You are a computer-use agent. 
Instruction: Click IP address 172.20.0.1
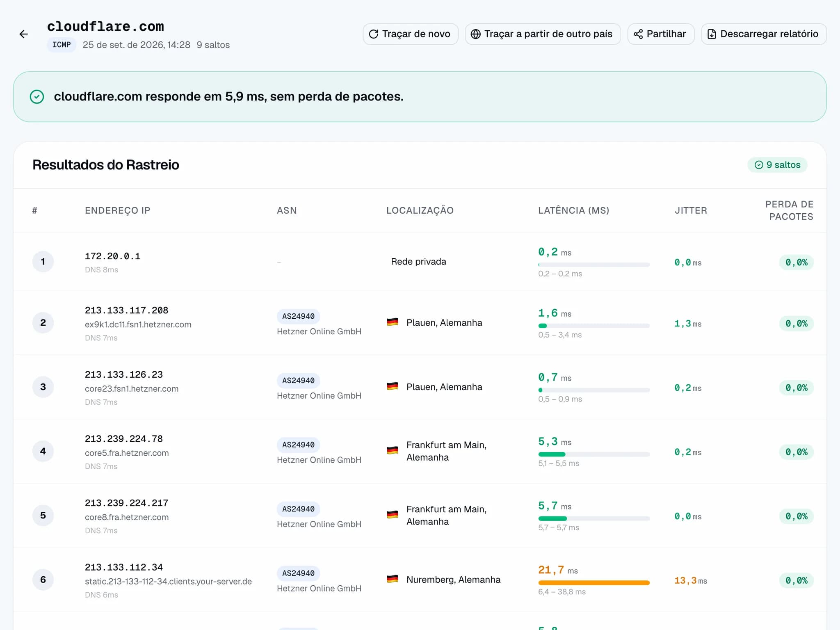pyautogui.click(x=112, y=256)
